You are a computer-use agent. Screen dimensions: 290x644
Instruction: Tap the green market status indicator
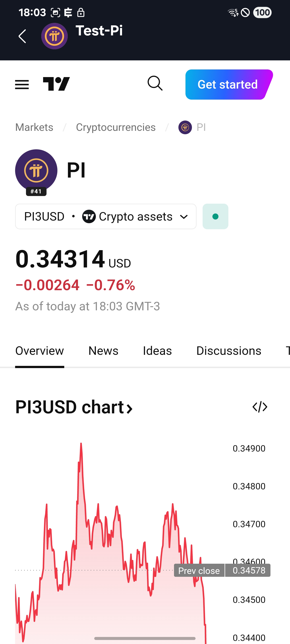click(215, 217)
